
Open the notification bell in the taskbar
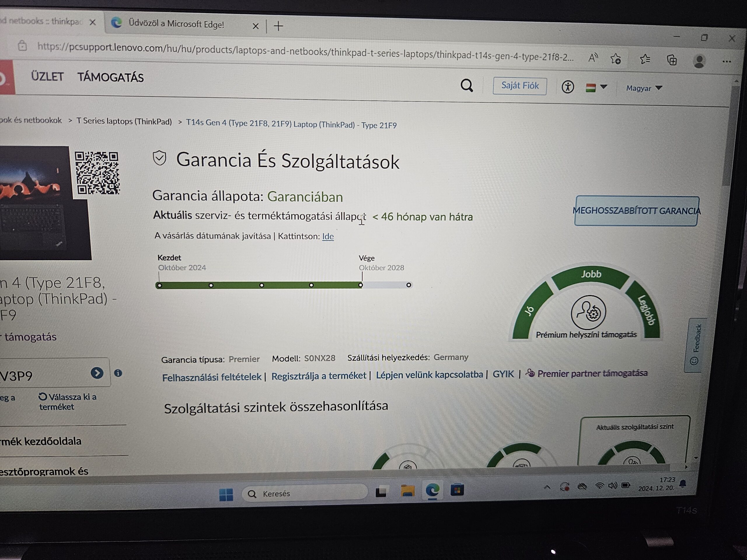tap(683, 484)
